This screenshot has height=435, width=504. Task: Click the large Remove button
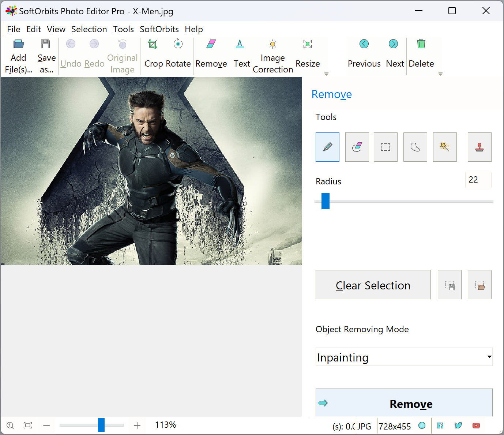(404, 403)
